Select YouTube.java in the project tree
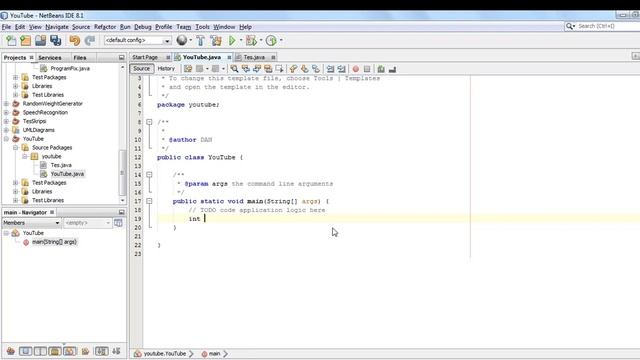Image resolution: width=640 pixels, height=360 pixels. [x=67, y=174]
